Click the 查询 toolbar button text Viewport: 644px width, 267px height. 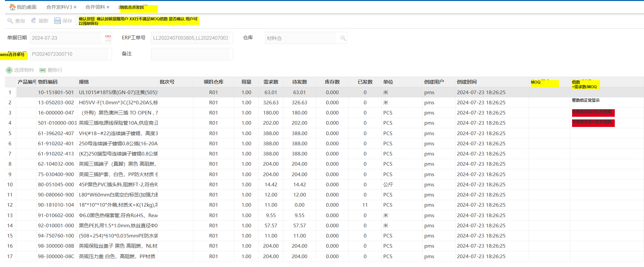click(20, 21)
